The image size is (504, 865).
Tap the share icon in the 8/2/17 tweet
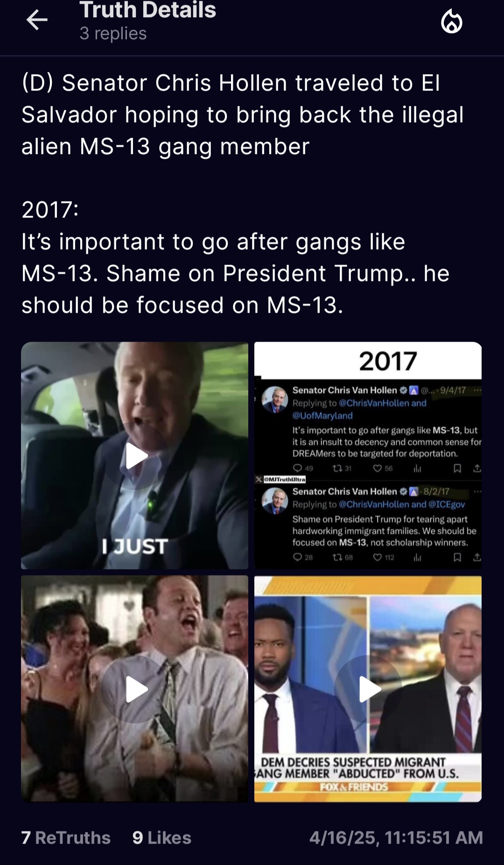[477, 557]
